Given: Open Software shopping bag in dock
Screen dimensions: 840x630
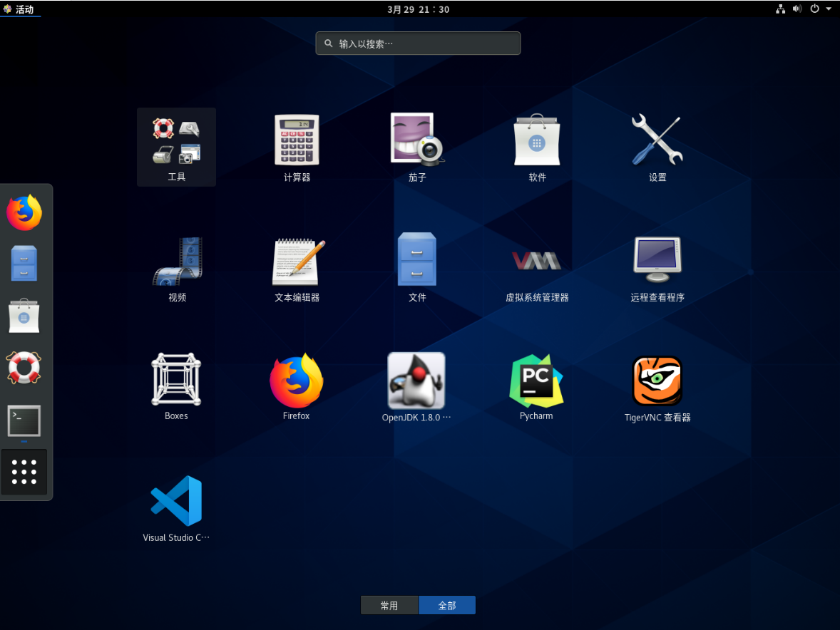Looking at the screenshot, I should 24,315.
